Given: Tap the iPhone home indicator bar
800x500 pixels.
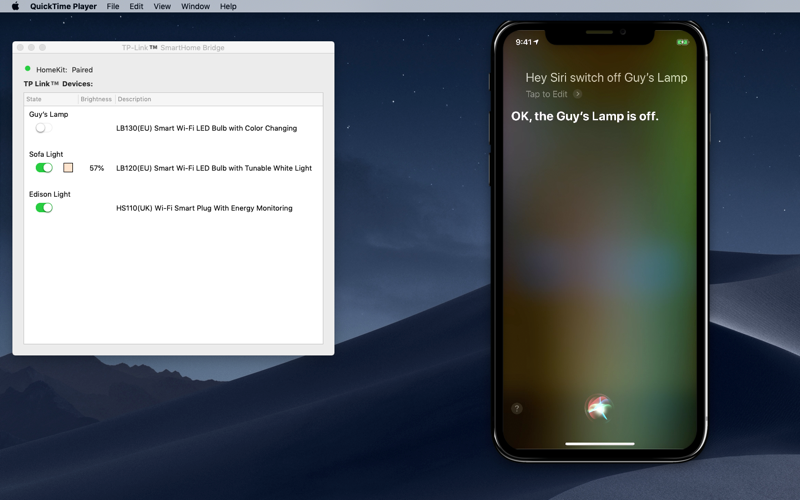Looking at the screenshot, I should 600,443.
